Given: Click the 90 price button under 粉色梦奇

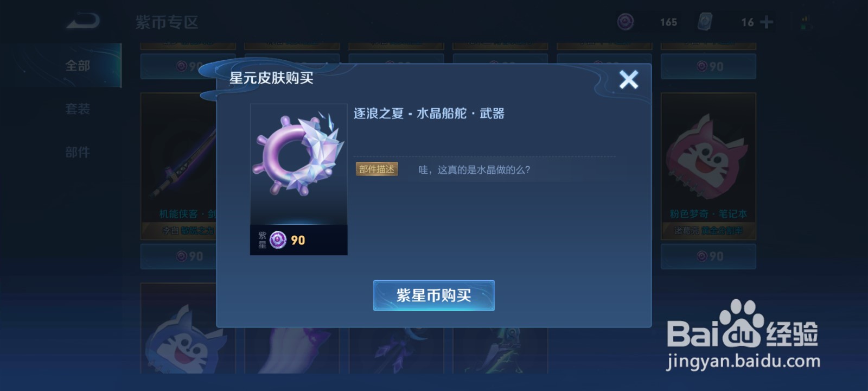Looking at the screenshot, I should (708, 256).
